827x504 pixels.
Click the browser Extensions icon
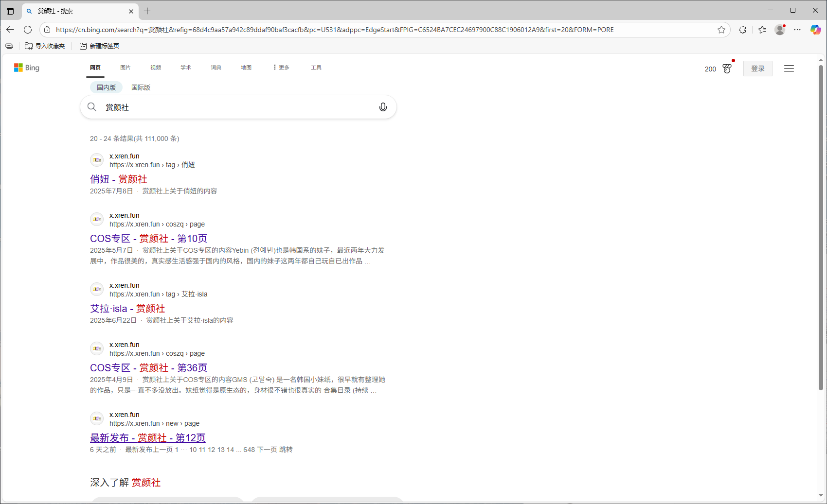[x=742, y=30]
